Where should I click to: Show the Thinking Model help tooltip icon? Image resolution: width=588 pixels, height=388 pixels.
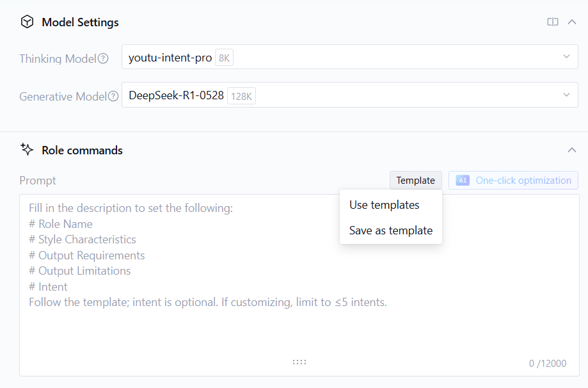point(102,58)
